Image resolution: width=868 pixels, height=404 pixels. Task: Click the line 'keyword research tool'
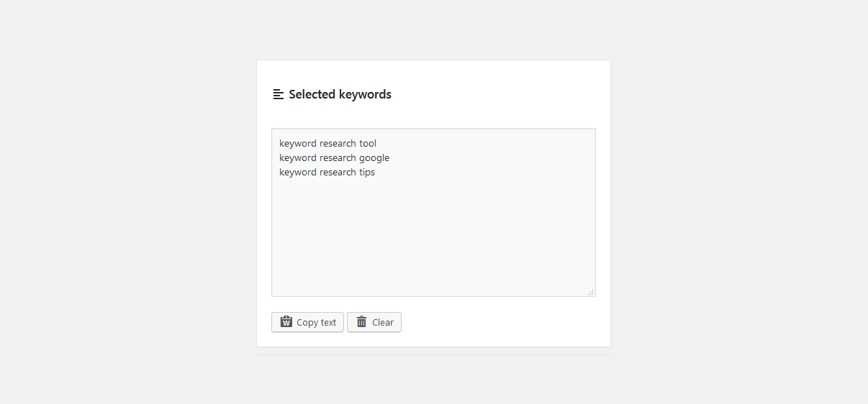(x=327, y=144)
